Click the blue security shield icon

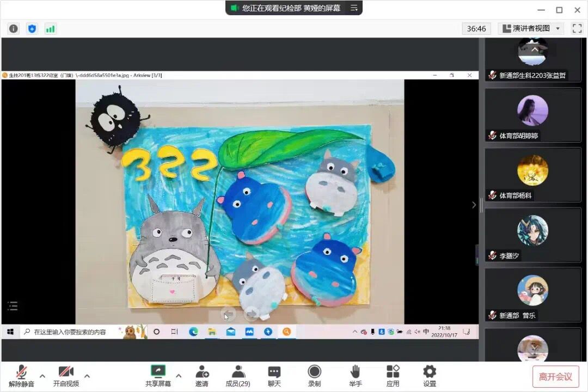click(x=32, y=28)
